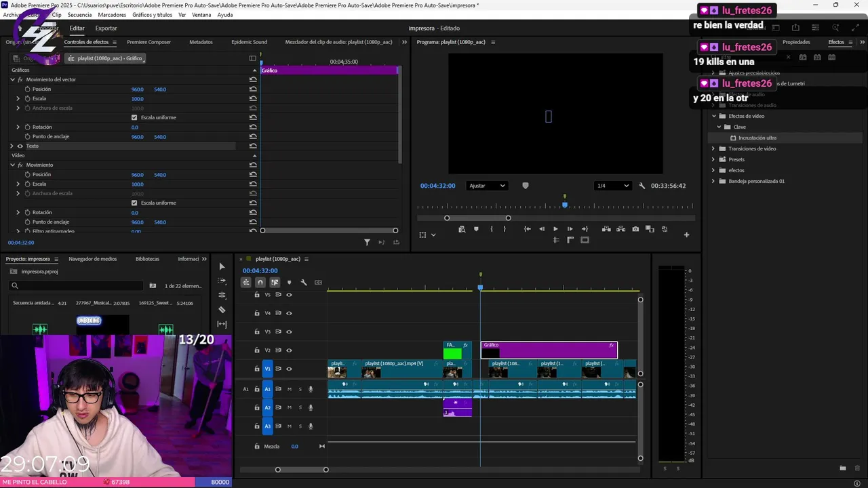This screenshot has height=488, width=868.
Task: Toggle the lock on track V3
Action: click(257, 331)
